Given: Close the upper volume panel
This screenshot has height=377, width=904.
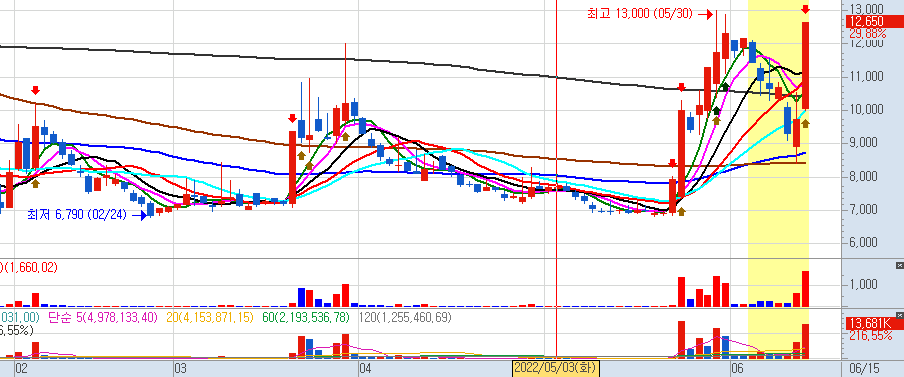Looking at the screenshot, I should [x=899, y=265].
